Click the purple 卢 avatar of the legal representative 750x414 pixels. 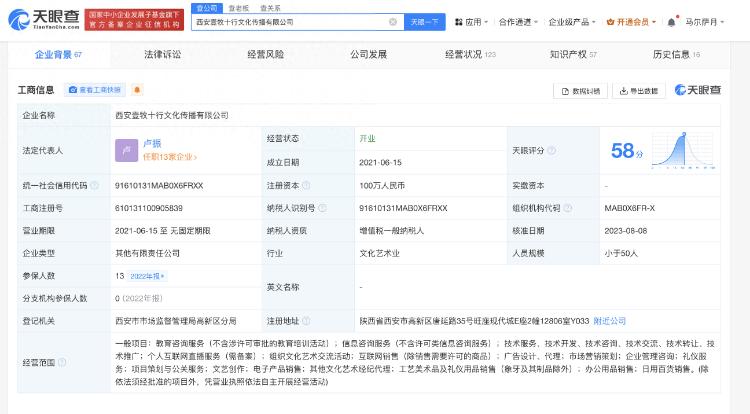coord(127,149)
